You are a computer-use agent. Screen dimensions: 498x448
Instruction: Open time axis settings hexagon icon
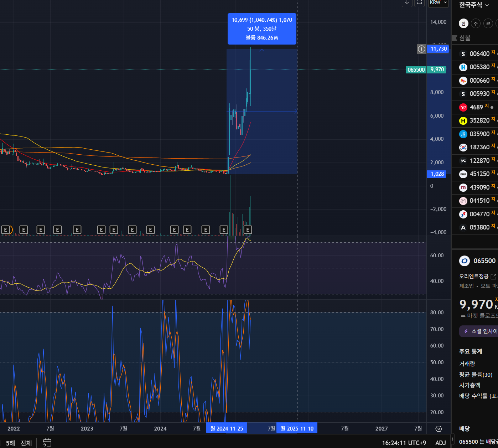[439, 429]
